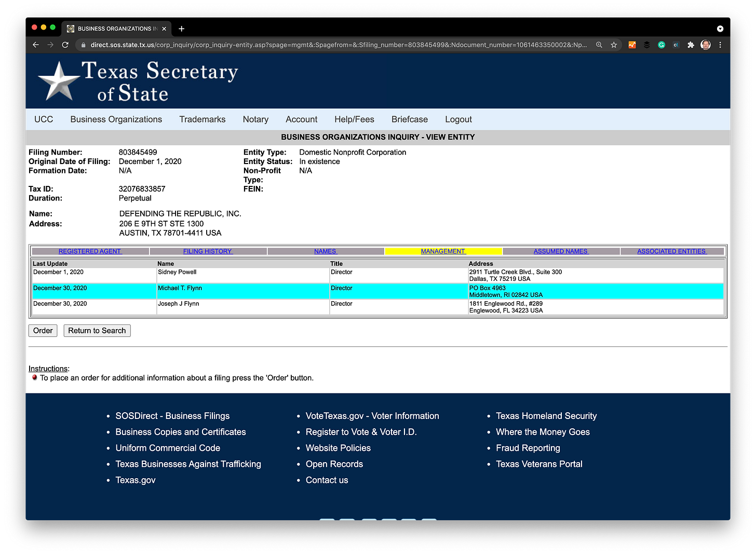This screenshot has width=756, height=554.
Task: Open Uniform Commercial Code footer link
Action: [x=168, y=448]
